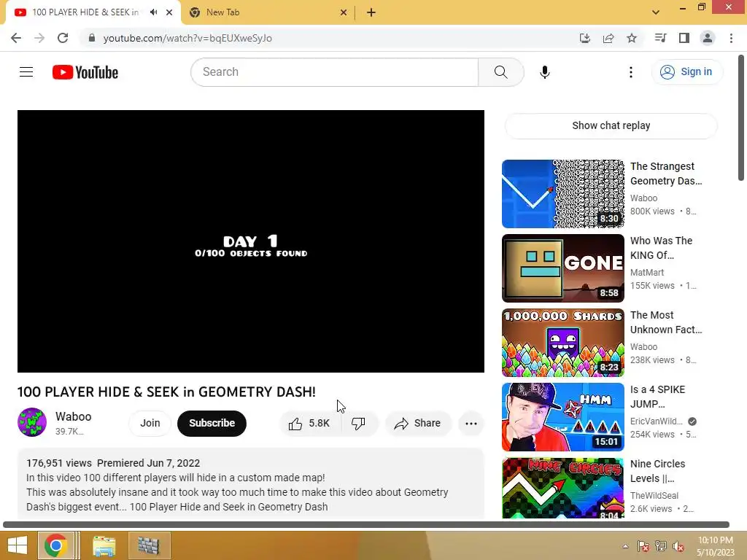
Task: Share this page icon in address bar
Action: pyautogui.click(x=608, y=38)
